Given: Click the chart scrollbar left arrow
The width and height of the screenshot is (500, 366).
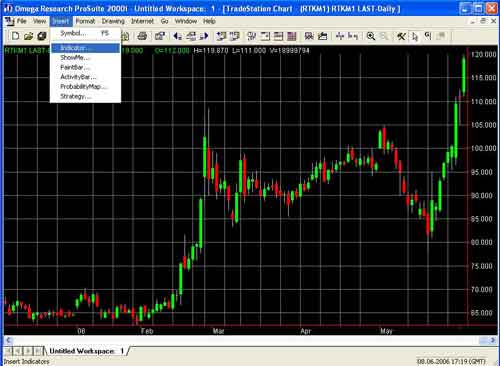Looking at the screenshot, I should 9,340.
